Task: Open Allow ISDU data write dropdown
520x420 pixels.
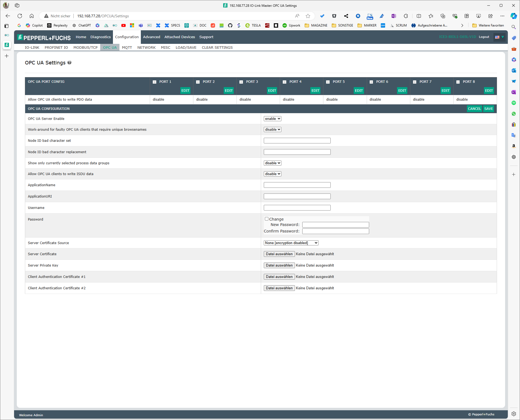Action: point(272,174)
